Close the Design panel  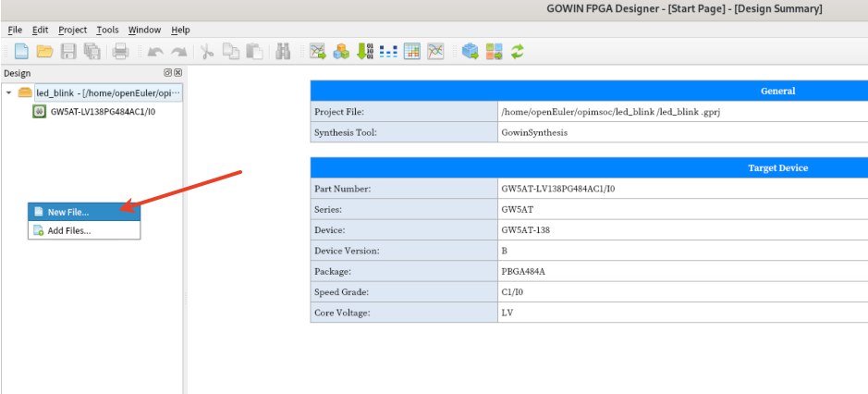[177, 72]
